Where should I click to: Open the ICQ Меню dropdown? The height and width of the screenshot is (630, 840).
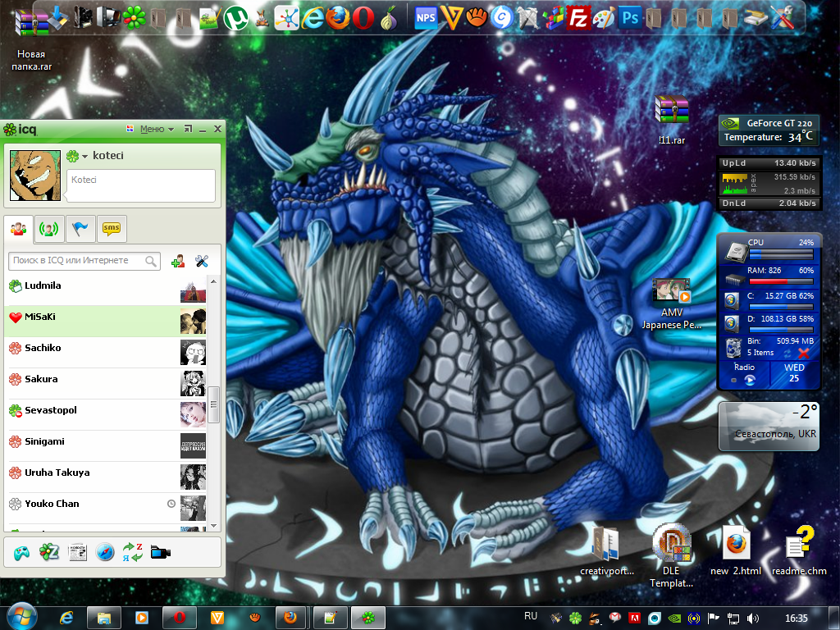[157, 129]
